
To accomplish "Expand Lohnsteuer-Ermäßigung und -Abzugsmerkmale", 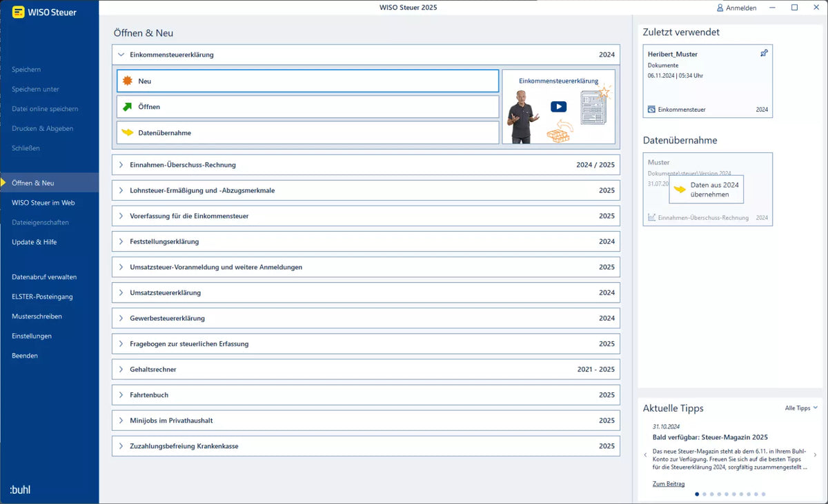I will click(x=121, y=190).
